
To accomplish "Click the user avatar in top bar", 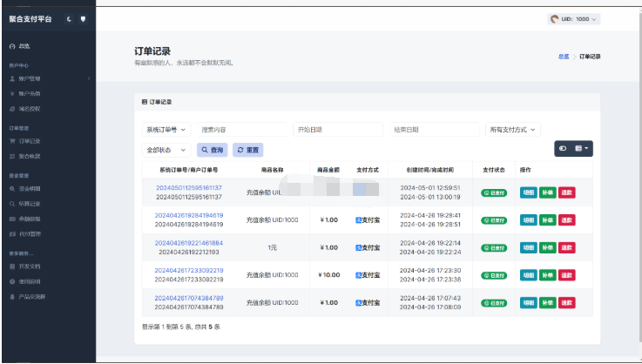I will [x=554, y=19].
